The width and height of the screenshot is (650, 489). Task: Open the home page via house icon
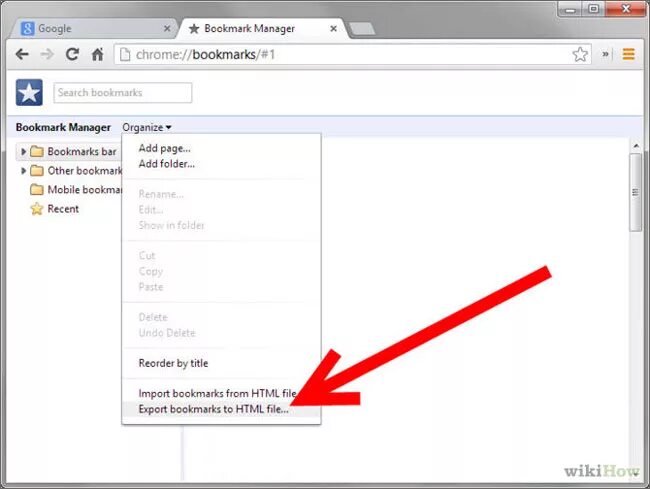(97, 54)
